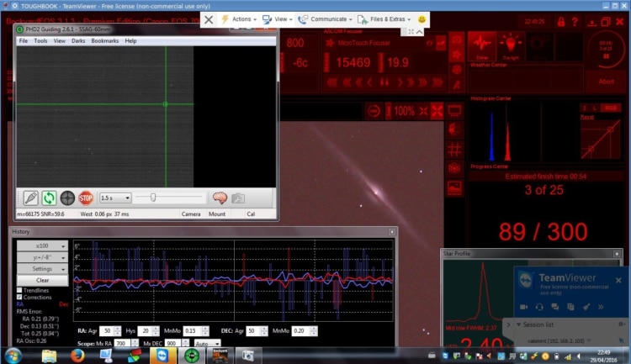Click the PHD2 crosshair guide button
The height and width of the screenshot is (364, 631).
[x=67, y=198]
